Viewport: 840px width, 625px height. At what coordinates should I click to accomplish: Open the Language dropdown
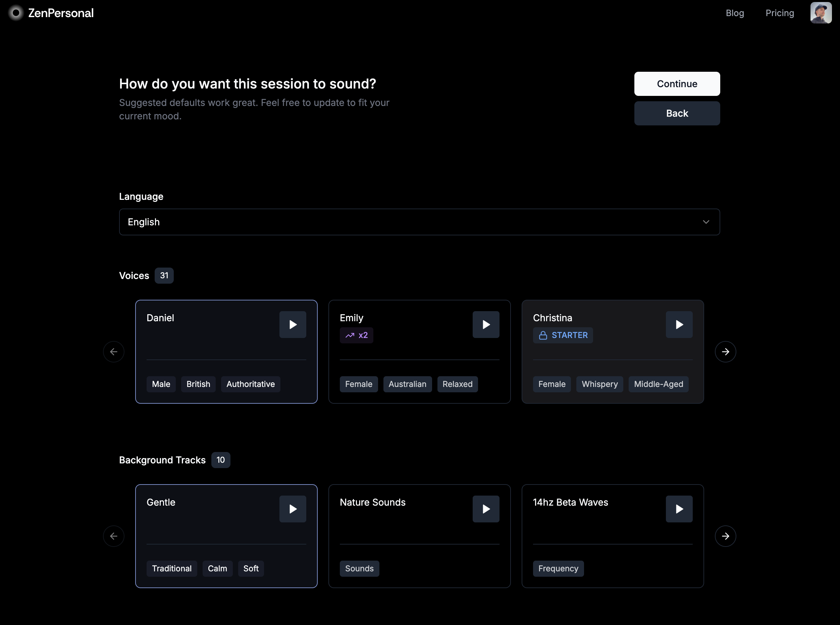(419, 222)
